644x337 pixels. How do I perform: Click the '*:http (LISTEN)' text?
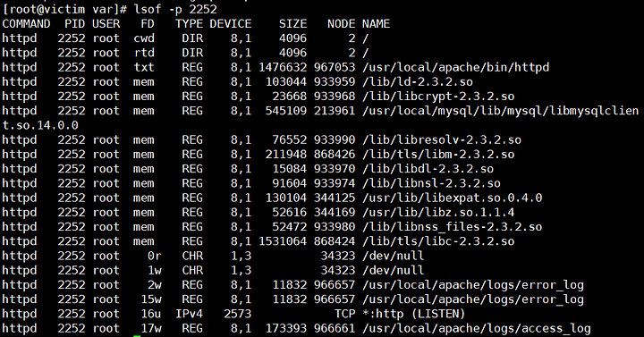click(413, 314)
